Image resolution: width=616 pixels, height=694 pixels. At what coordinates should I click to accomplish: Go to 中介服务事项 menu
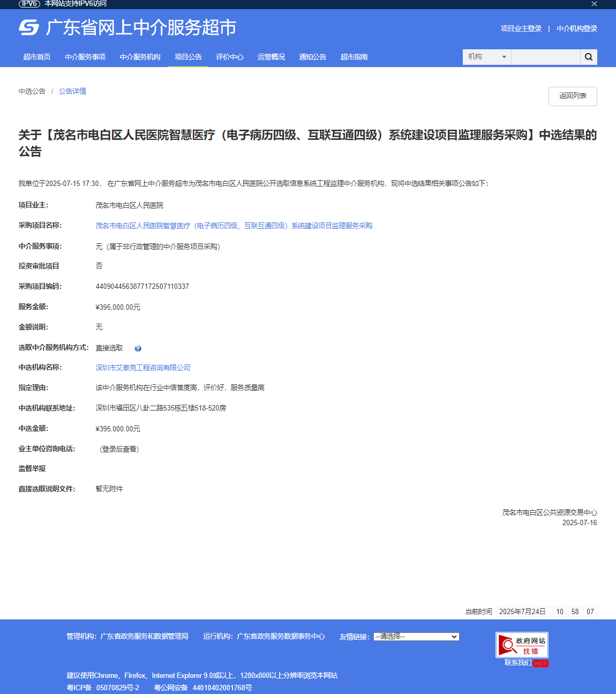click(x=85, y=57)
